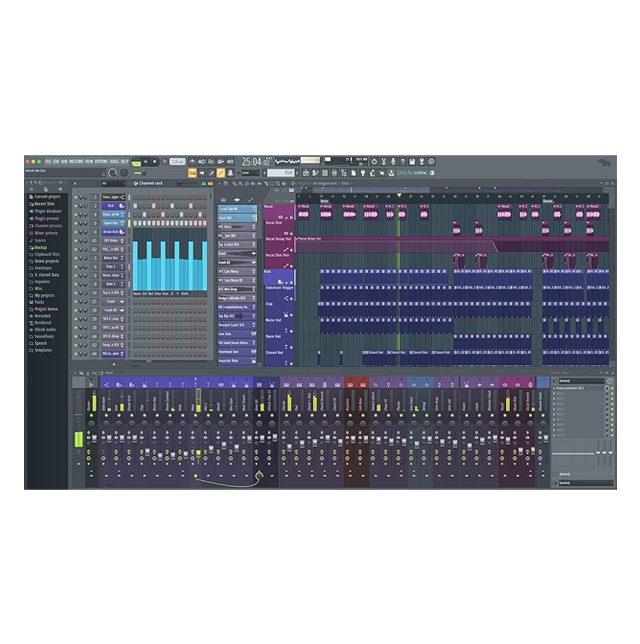Stop playback with the stop button
This screenshot has height=644, width=640.
(154, 162)
